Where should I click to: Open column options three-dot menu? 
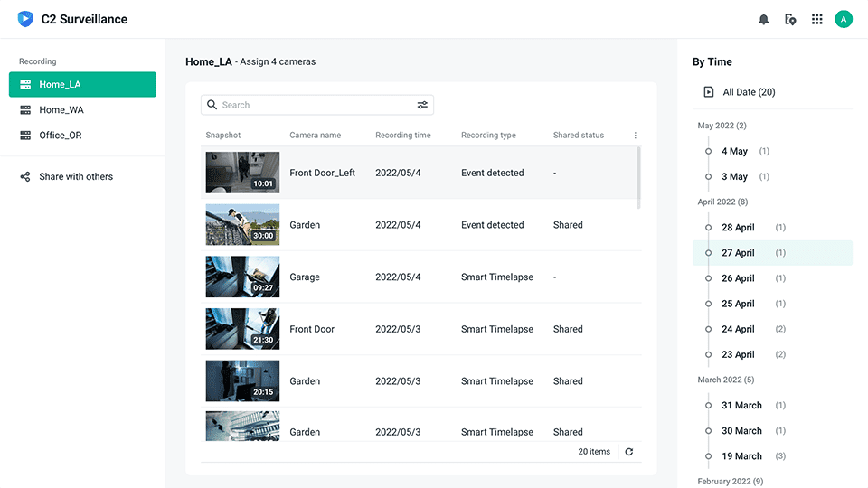pos(636,136)
